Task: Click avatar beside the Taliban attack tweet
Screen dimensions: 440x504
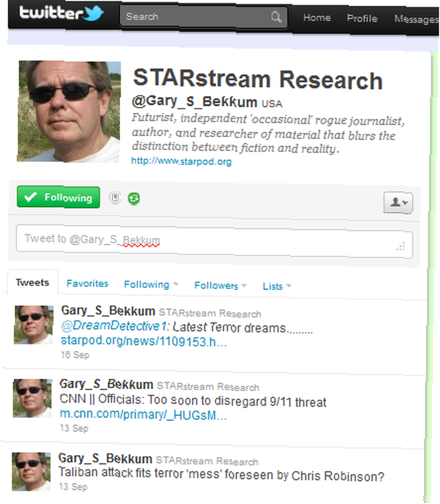Action: pos(32,472)
